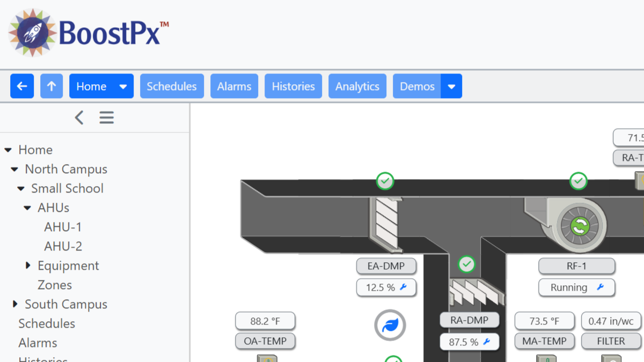
Task: Click the return fan RF-1 graphic
Action: [x=579, y=226]
